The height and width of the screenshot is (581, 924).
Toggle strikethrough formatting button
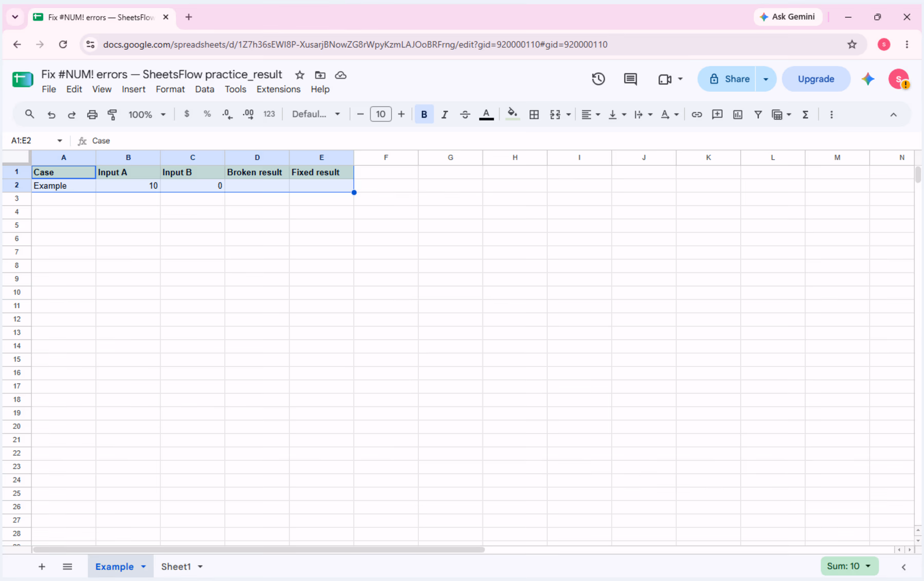click(x=465, y=114)
